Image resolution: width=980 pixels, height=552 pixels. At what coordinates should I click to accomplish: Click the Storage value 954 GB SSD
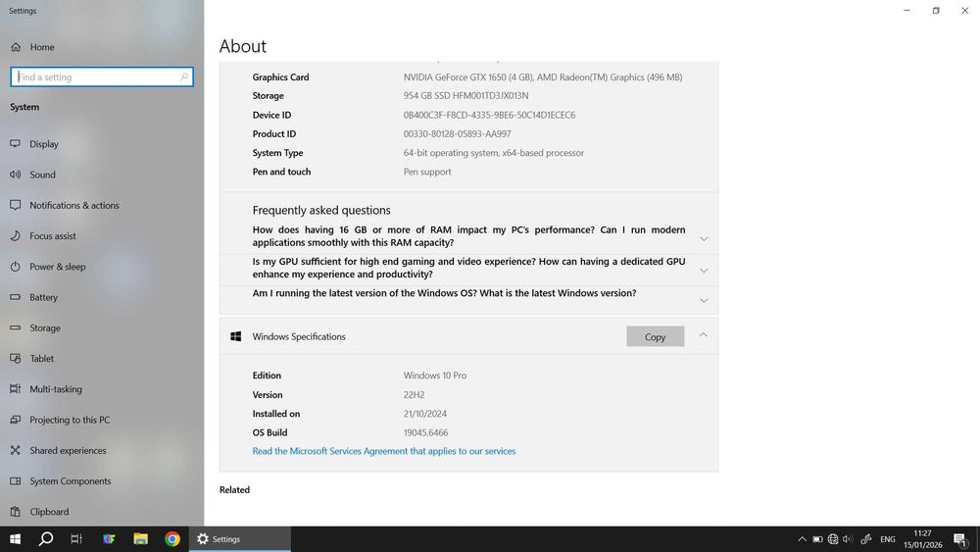point(465,96)
